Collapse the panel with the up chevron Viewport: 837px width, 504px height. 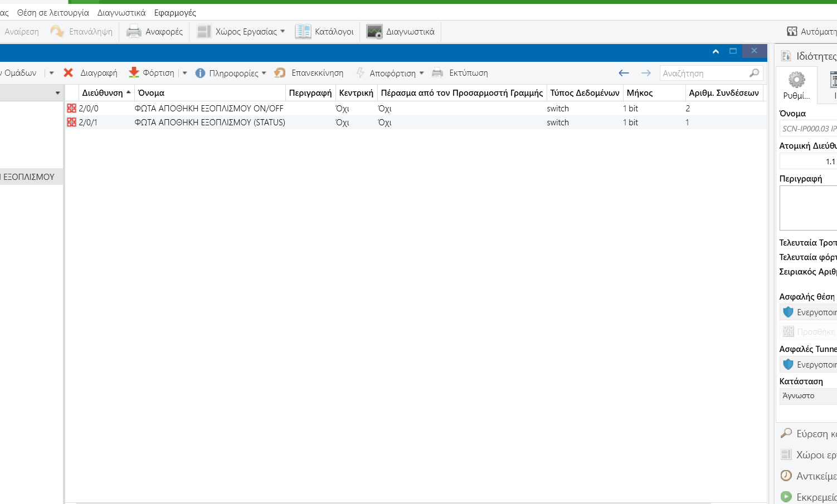716,51
